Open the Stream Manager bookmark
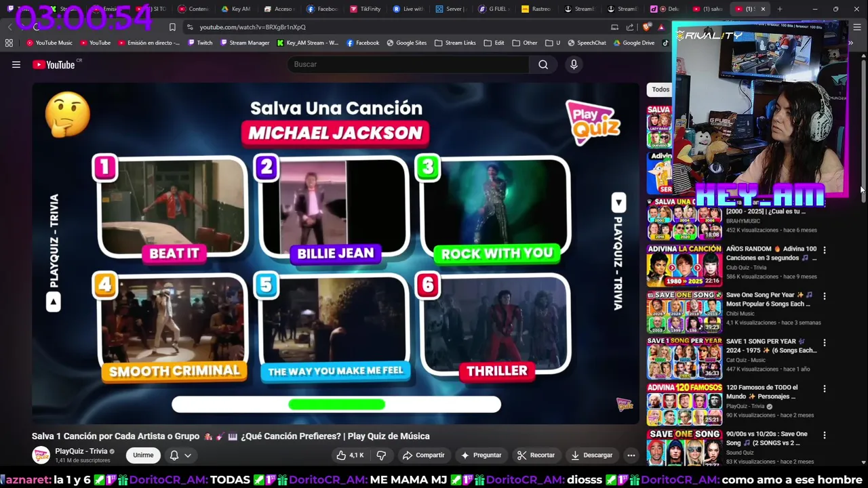The image size is (868, 488). coord(244,43)
